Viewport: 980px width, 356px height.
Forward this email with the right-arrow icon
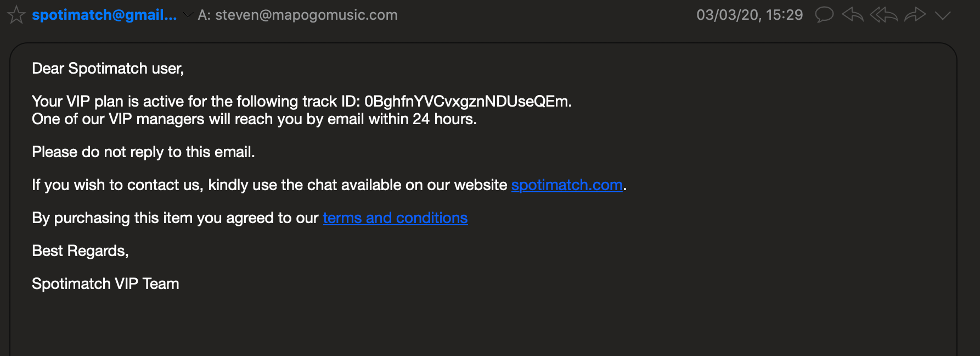[x=915, y=14]
